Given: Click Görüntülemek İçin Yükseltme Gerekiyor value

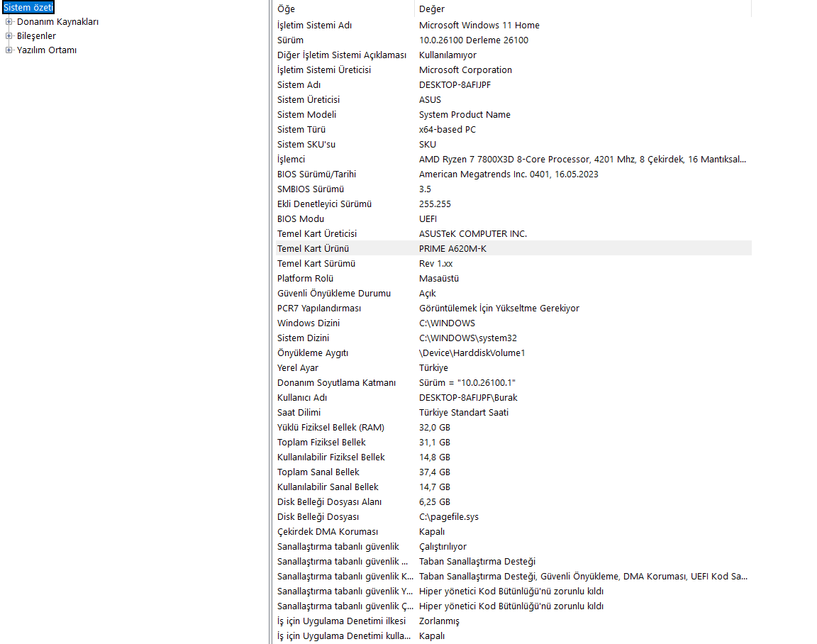Looking at the screenshot, I should click(499, 309).
